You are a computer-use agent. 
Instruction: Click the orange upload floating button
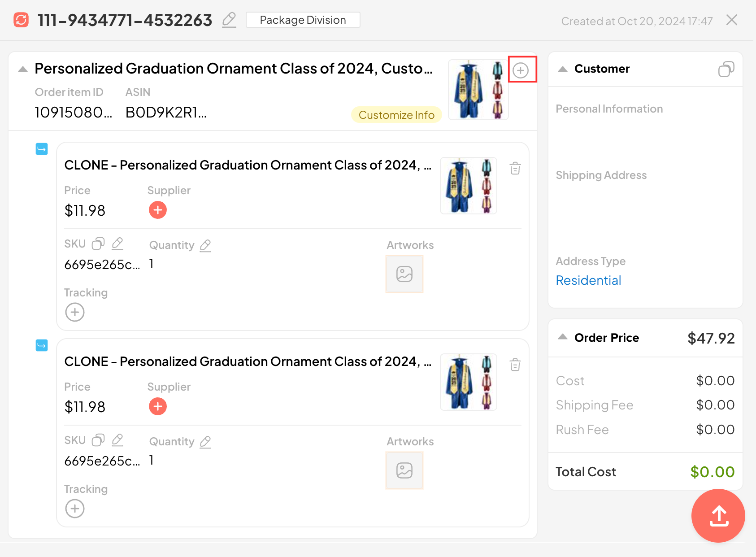[x=718, y=516]
